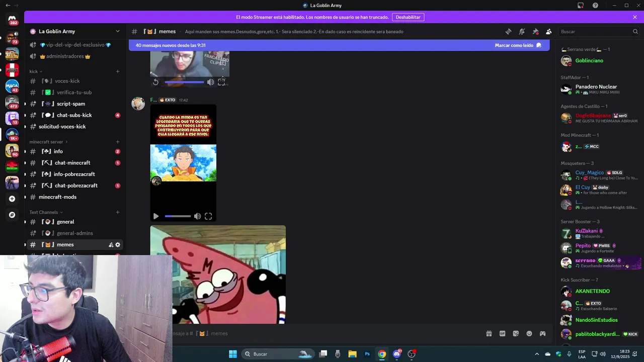Join vip-del-vip-del-exclusivo voice channel

pyautogui.click(x=75, y=45)
